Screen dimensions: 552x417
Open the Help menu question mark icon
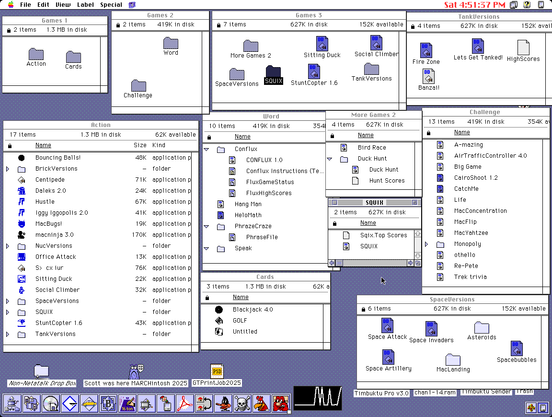pos(527,5)
